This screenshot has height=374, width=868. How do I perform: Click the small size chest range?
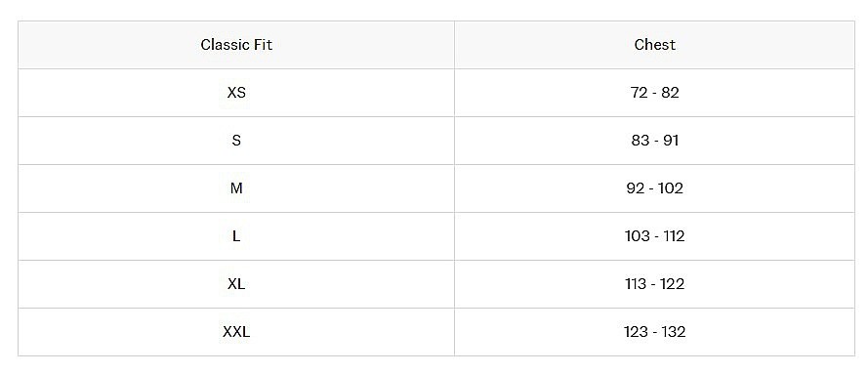point(655,141)
